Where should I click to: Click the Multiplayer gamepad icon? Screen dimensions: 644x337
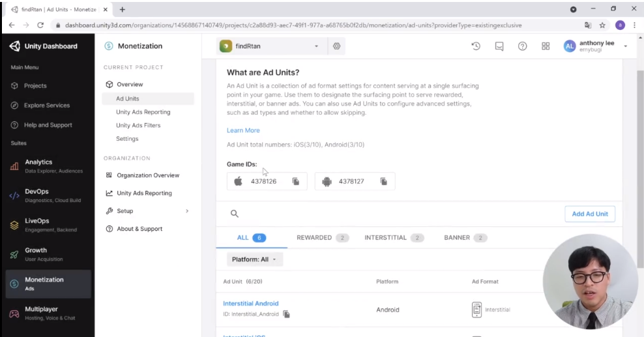tap(14, 314)
